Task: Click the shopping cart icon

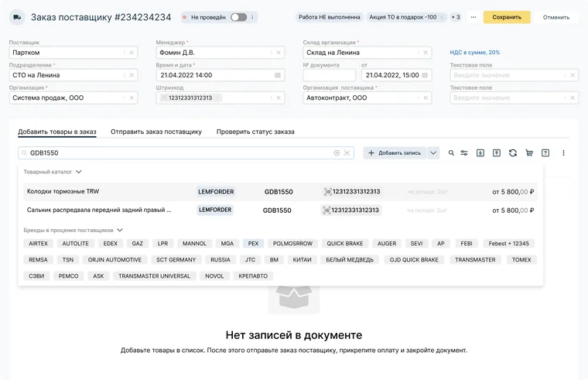Action: pos(529,152)
